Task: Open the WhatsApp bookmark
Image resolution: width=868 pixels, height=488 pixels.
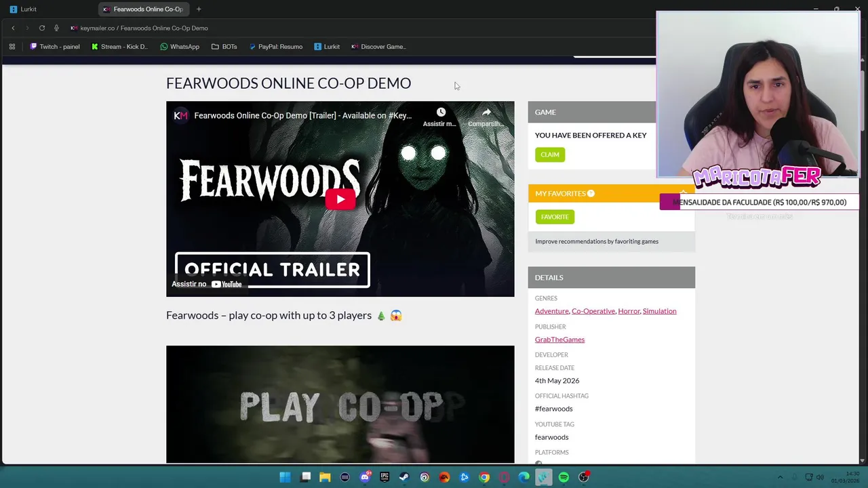Action: coord(180,47)
